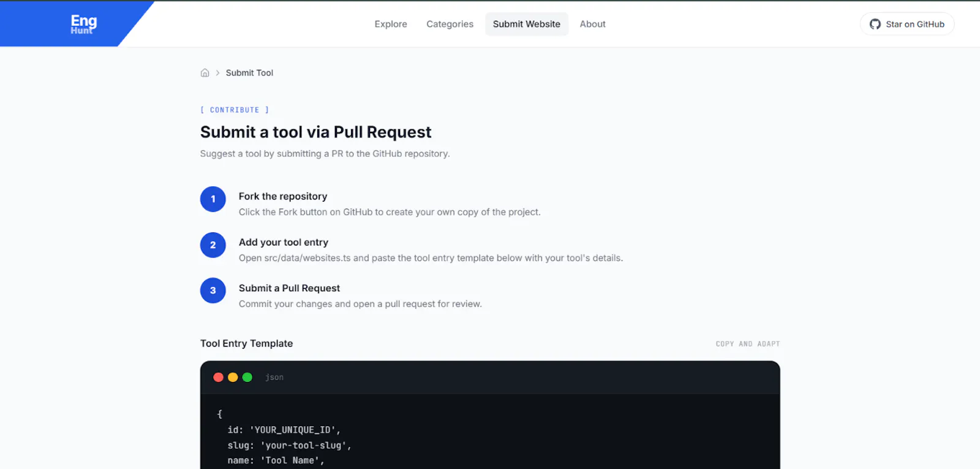
Task: Select the Submit Website tab
Action: tap(527, 24)
